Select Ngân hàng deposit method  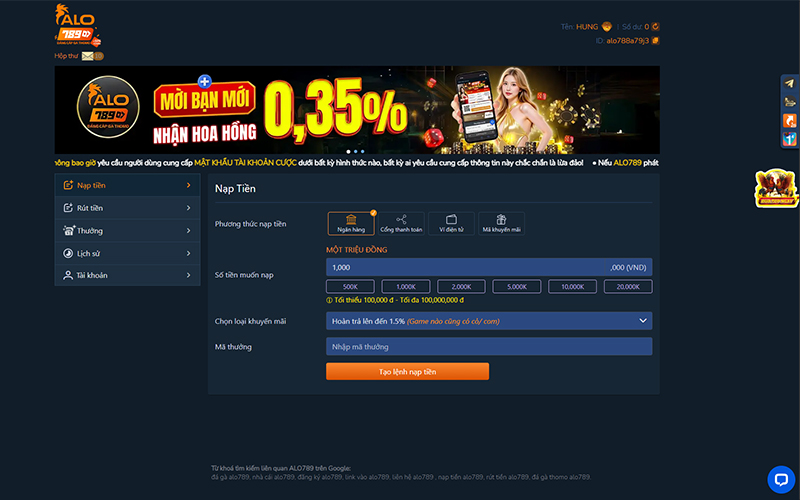[350, 223]
